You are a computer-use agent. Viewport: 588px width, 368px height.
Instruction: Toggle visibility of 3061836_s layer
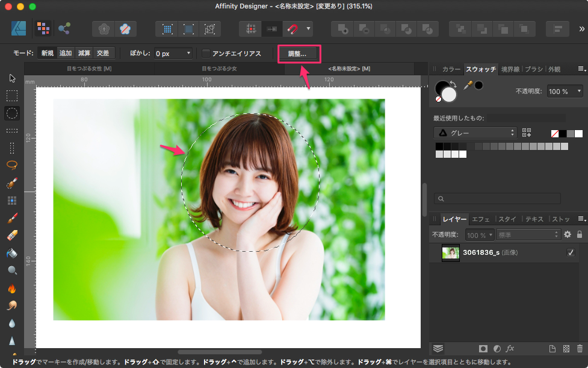pyautogui.click(x=570, y=253)
